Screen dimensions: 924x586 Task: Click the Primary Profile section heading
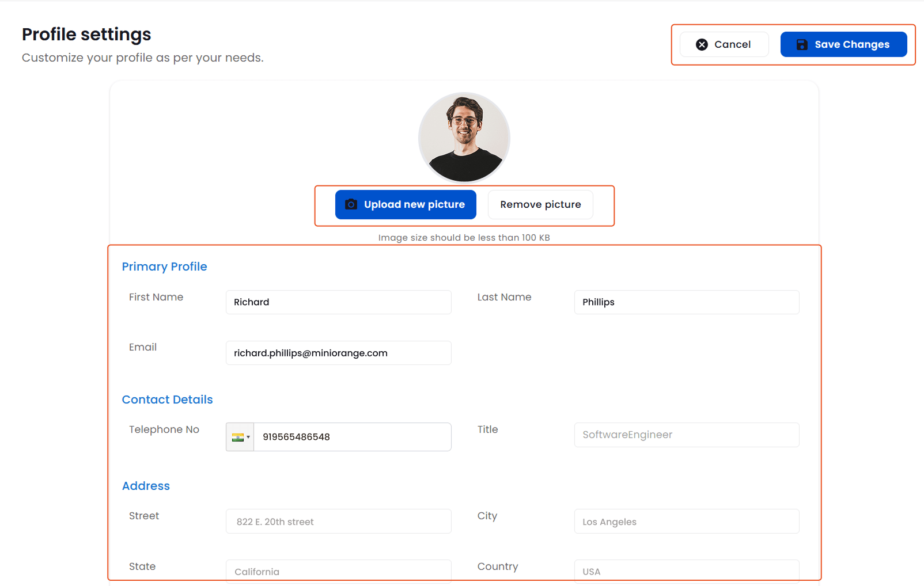tap(164, 267)
